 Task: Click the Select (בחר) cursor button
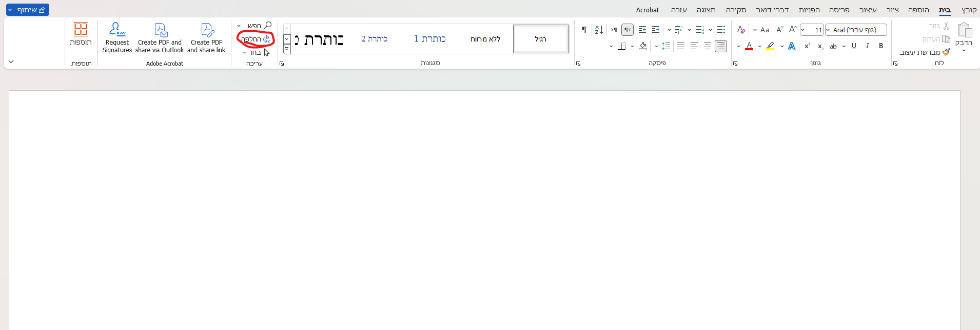(x=259, y=52)
